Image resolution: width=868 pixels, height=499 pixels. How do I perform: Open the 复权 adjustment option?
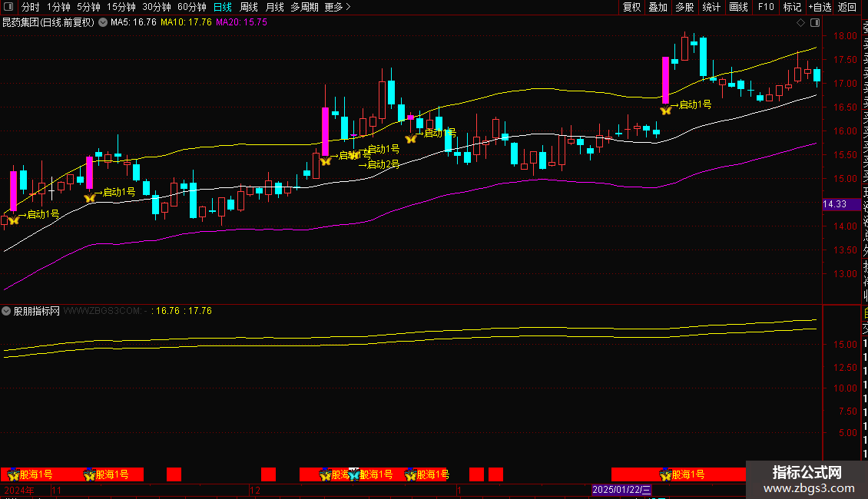(631, 7)
